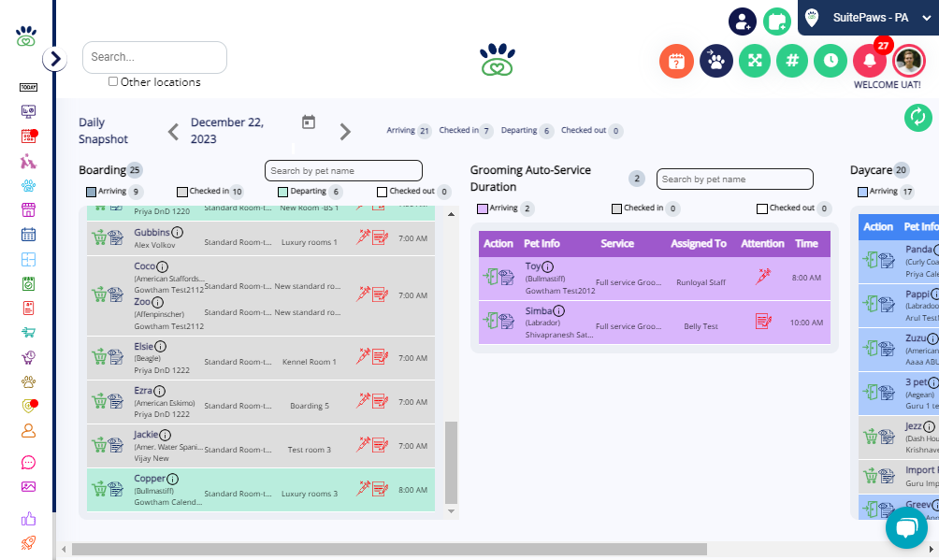The image size is (939, 560).
Task: Open the rocket sidebar icon
Action: pos(28,543)
